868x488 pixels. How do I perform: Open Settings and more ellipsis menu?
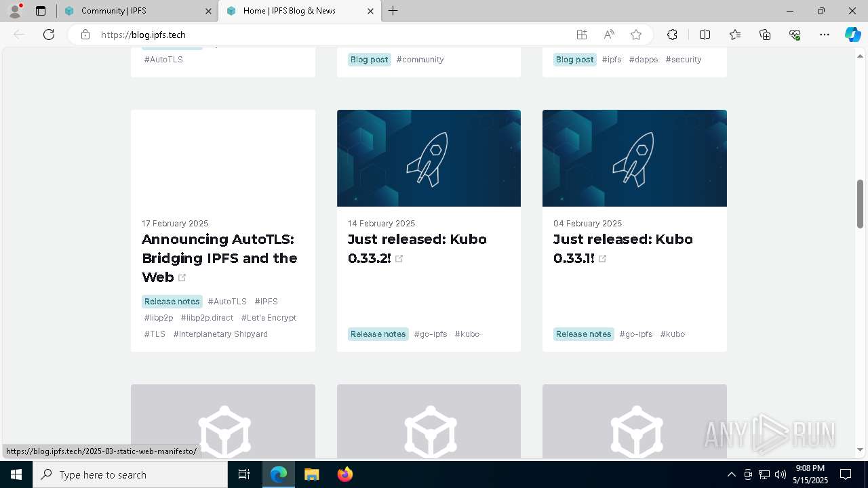pos(825,35)
